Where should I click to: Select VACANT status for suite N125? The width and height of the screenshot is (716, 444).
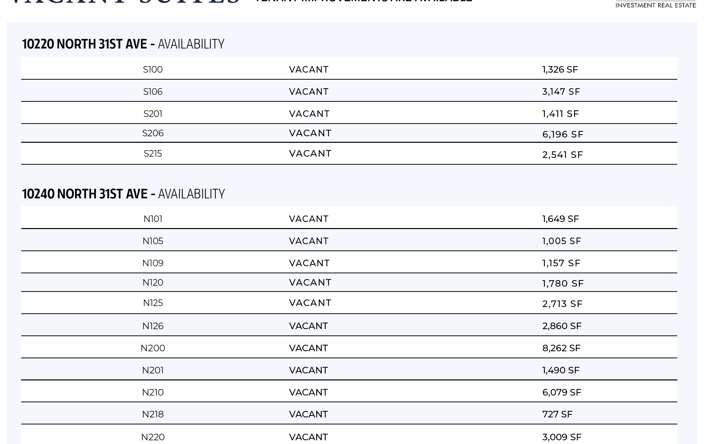coord(310,303)
